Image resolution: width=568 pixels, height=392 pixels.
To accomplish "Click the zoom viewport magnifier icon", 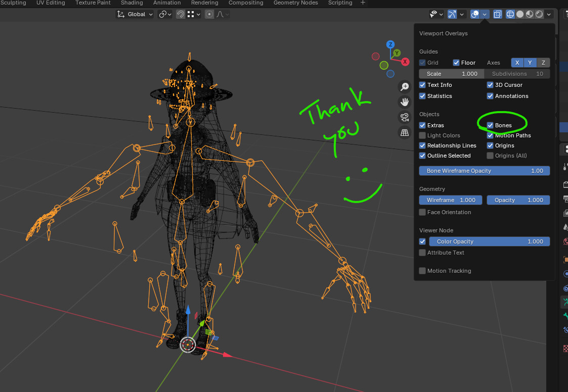I will point(405,86).
